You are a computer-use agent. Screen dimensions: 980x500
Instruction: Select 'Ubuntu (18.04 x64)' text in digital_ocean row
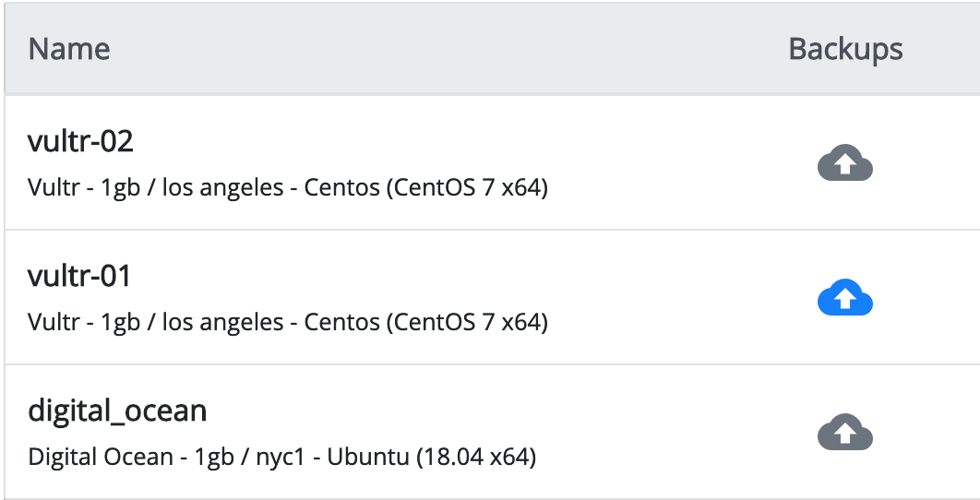coord(432,457)
